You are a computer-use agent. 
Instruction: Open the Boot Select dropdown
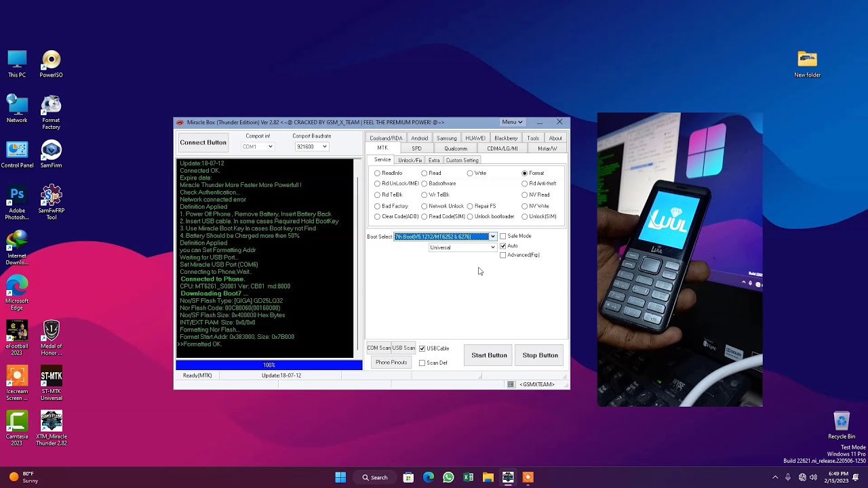(493, 237)
